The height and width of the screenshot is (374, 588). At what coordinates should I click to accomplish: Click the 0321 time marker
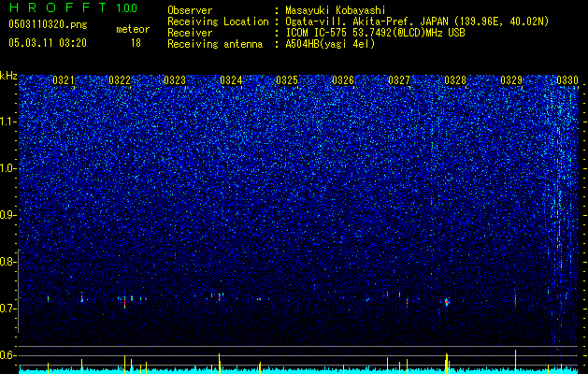coord(64,79)
